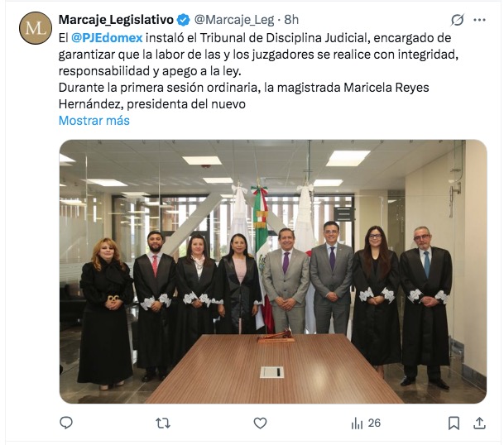
Task: Enlarge the group photo of magistrates
Action: point(273,271)
